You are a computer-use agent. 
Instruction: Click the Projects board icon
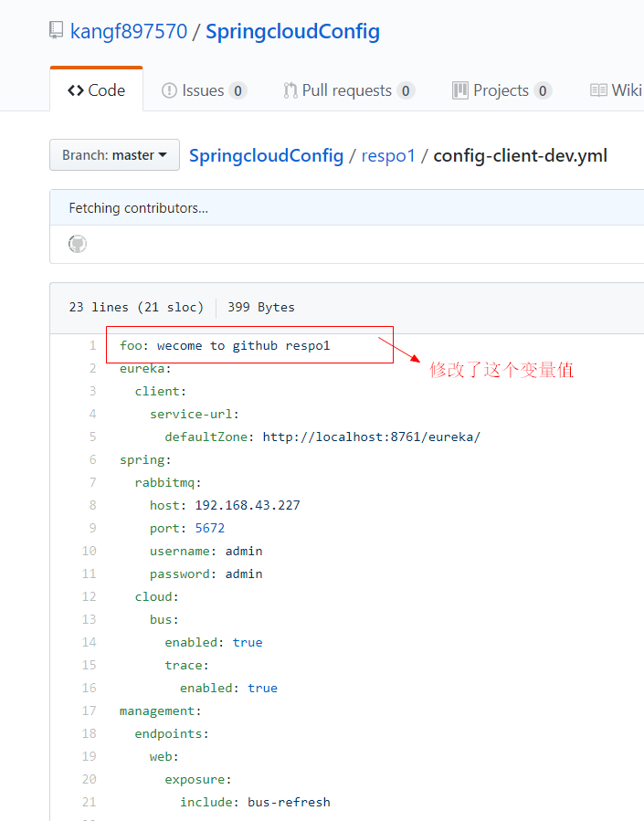pos(459,90)
